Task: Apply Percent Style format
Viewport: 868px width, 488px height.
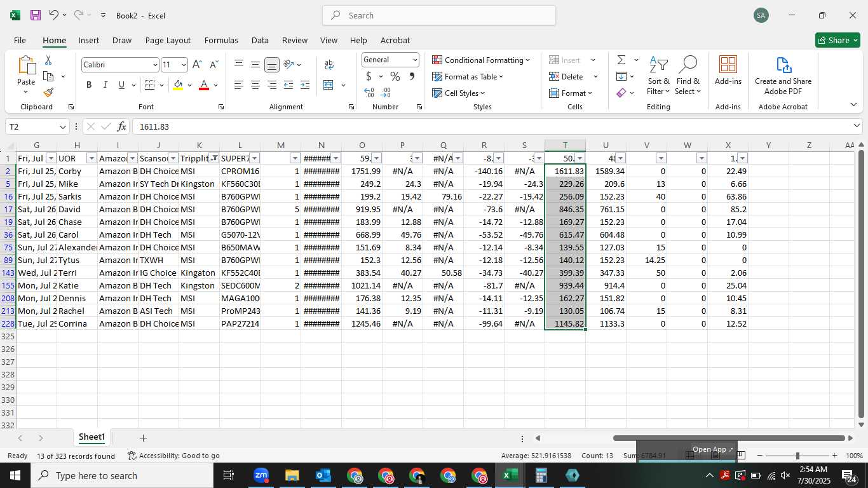Action: pos(395,76)
